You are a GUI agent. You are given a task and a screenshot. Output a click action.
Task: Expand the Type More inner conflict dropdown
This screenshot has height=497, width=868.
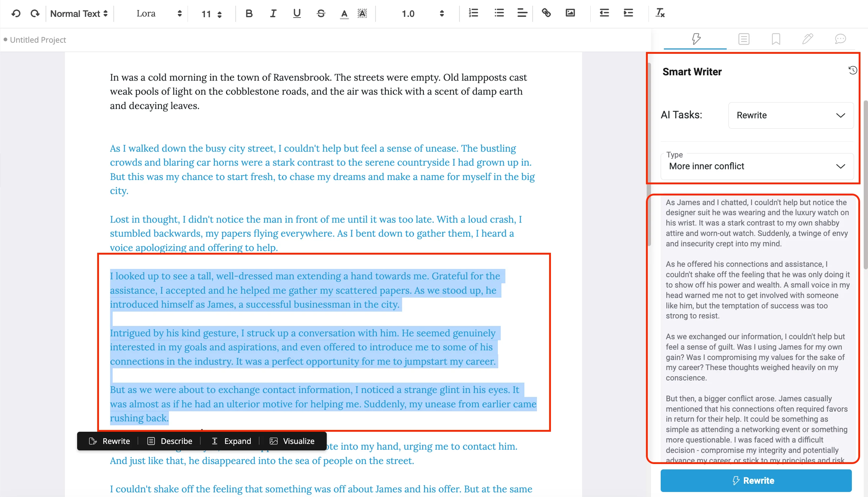(x=756, y=166)
